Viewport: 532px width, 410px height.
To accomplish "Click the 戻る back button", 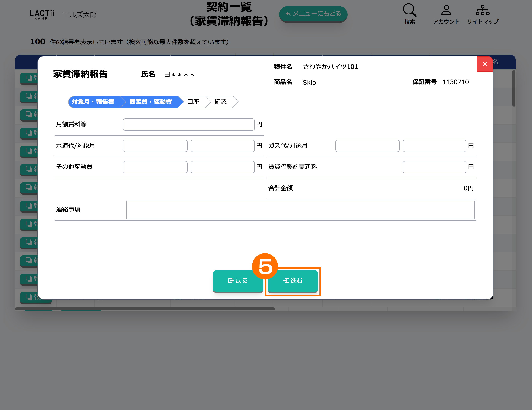I will click(238, 280).
